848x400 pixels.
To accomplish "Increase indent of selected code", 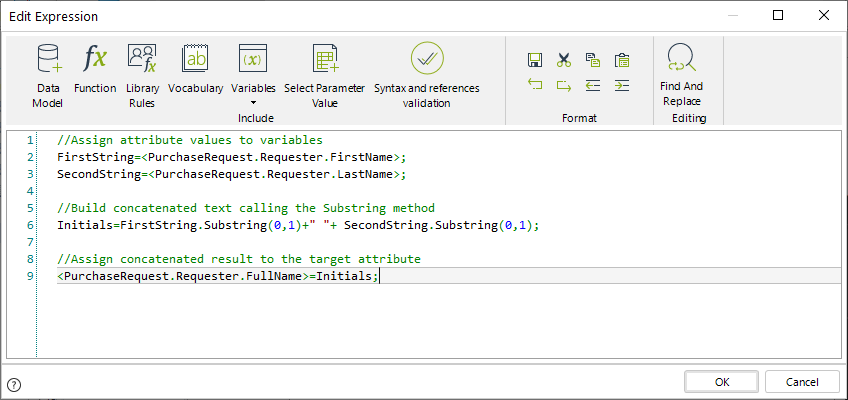I will 622,85.
